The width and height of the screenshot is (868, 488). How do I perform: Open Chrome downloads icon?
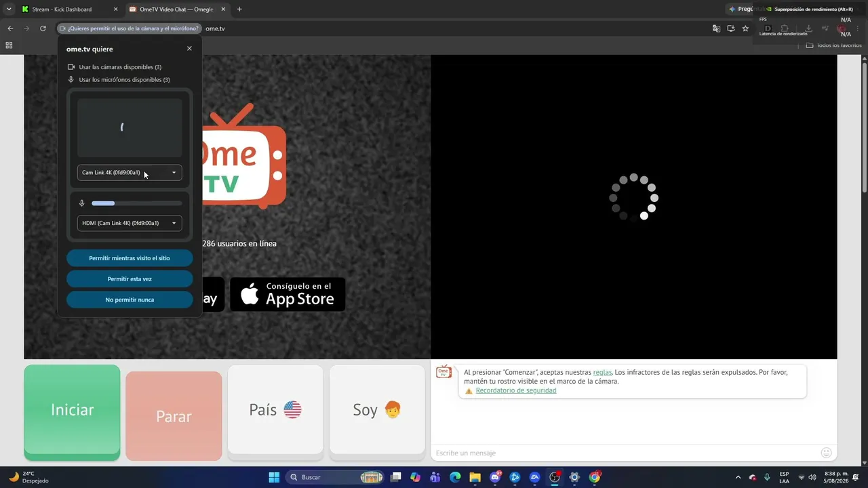[808, 28]
